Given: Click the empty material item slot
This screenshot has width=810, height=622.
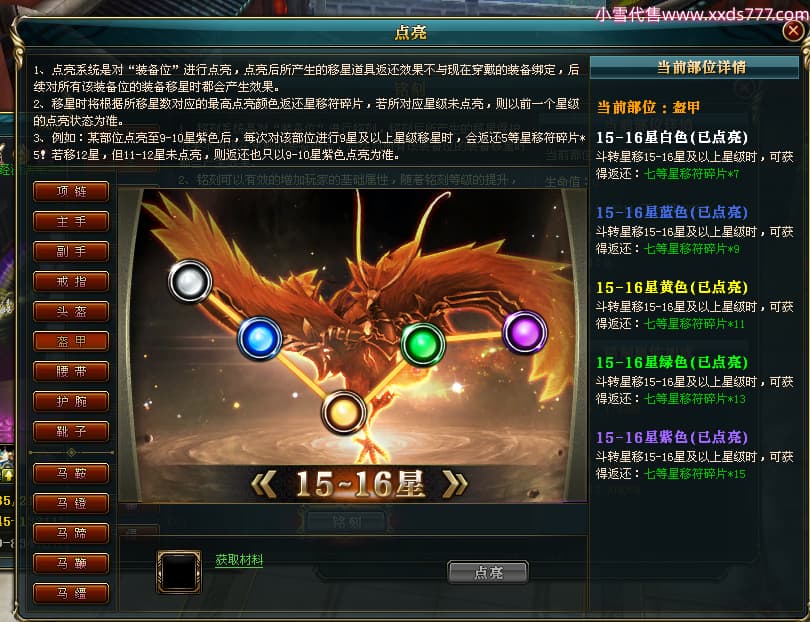Looking at the screenshot, I should click(x=179, y=572).
